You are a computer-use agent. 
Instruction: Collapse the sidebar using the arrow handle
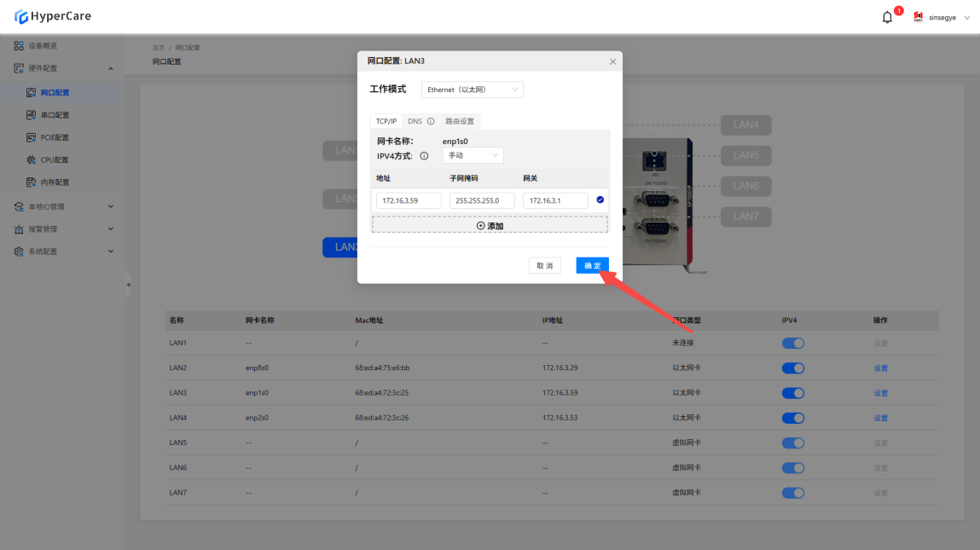click(x=128, y=284)
